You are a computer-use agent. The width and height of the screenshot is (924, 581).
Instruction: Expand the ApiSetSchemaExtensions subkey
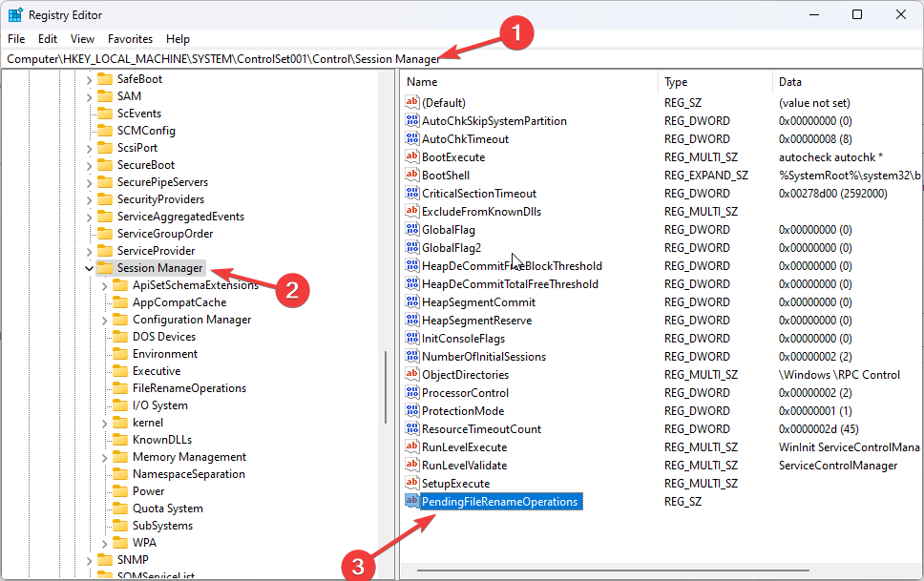point(104,285)
